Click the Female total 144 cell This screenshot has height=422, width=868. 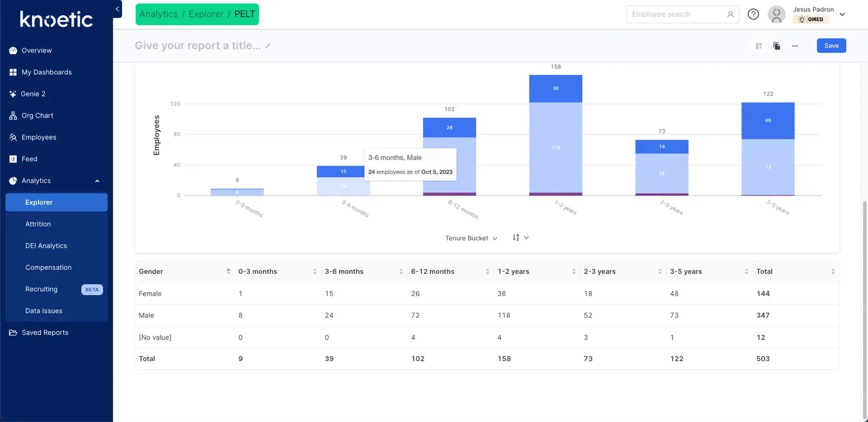click(x=763, y=293)
